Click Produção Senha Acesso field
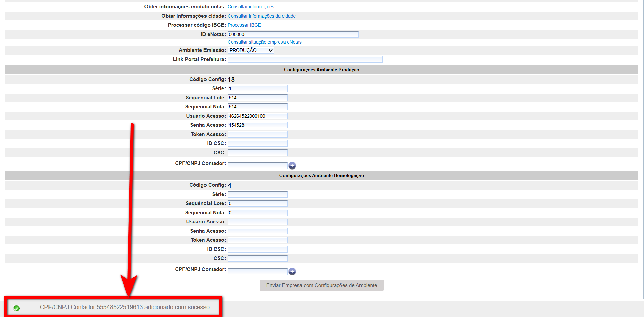 (257, 125)
